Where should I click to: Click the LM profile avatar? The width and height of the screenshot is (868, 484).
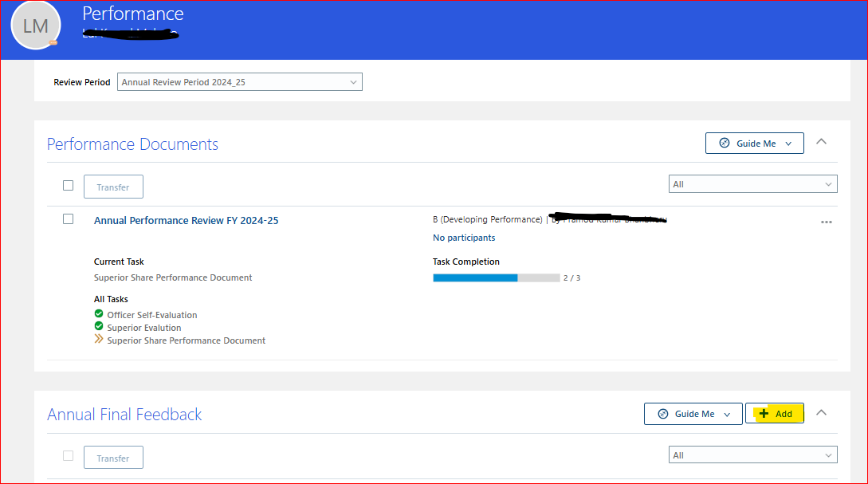coord(35,25)
